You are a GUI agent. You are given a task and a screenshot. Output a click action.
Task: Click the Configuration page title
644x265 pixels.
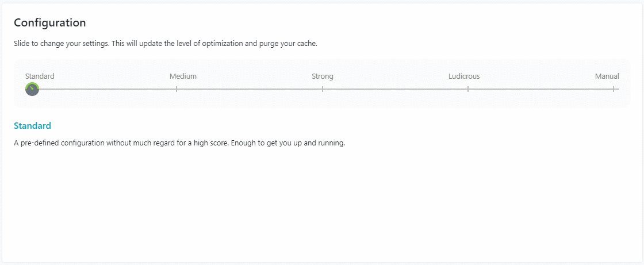point(50,23)
